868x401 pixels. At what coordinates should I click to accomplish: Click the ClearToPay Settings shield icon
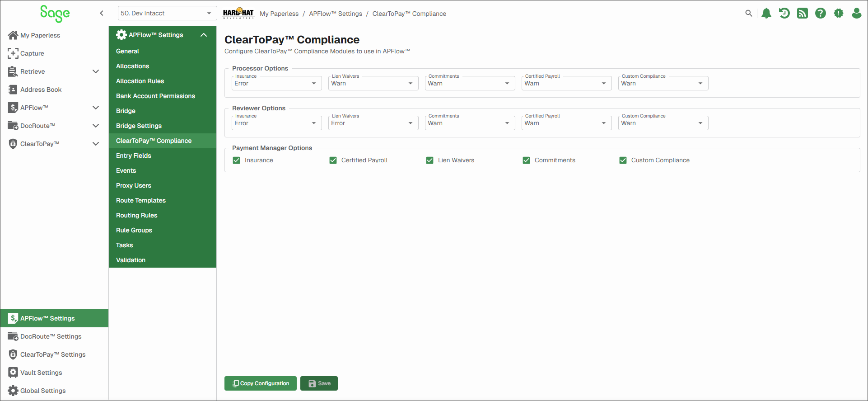(13, 354)
